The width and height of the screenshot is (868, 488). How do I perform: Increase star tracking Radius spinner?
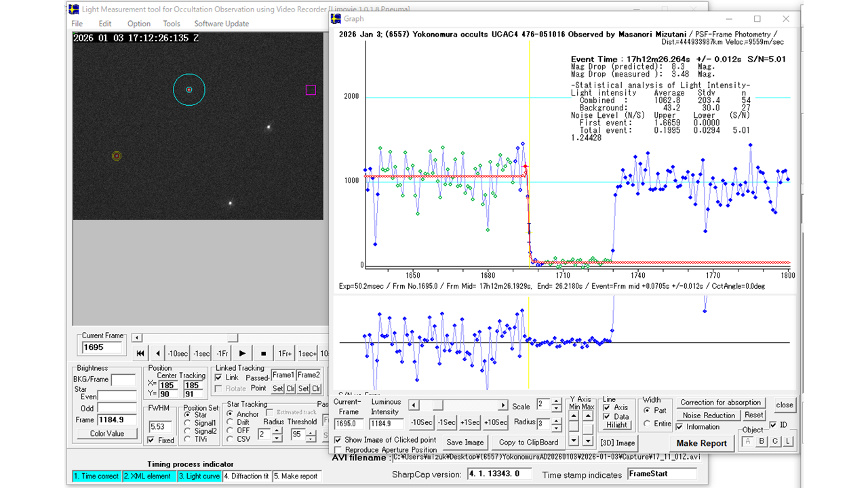coord(277,430)
